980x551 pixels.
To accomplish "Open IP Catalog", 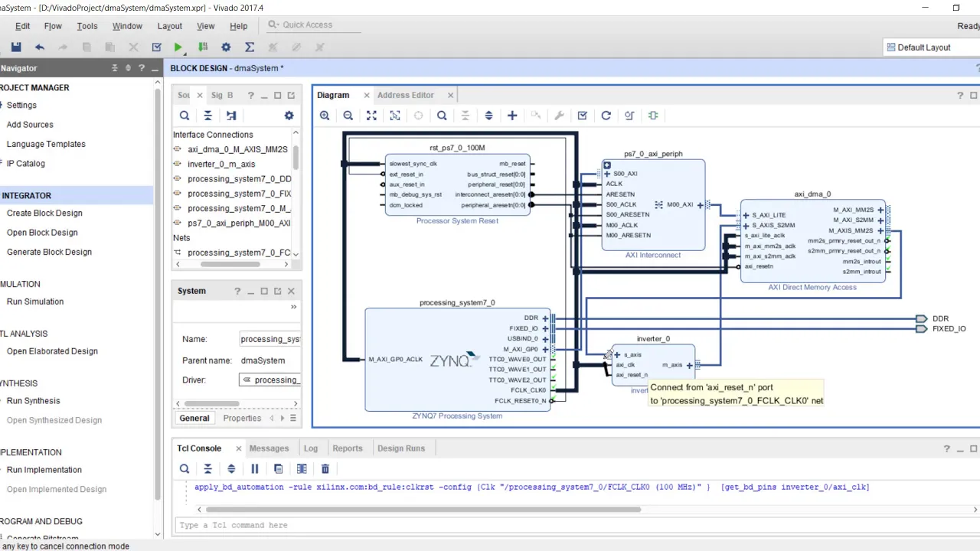I will [26, 163].
